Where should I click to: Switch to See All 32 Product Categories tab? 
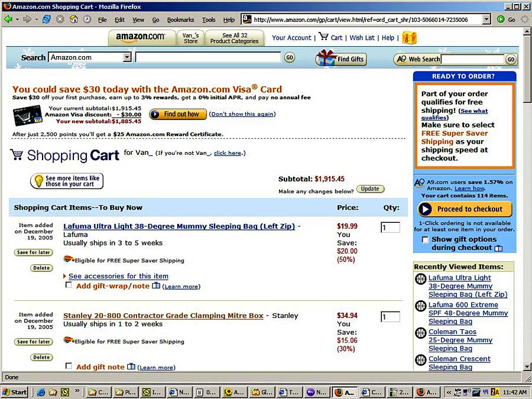235,38
